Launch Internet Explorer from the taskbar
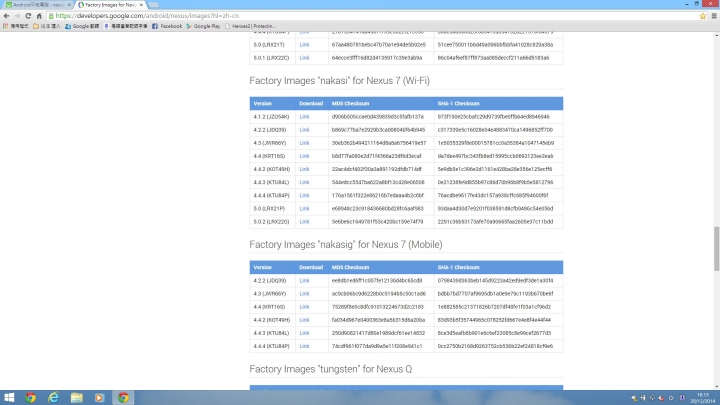This screenshot has width=720, height=405. pos(53,398)
